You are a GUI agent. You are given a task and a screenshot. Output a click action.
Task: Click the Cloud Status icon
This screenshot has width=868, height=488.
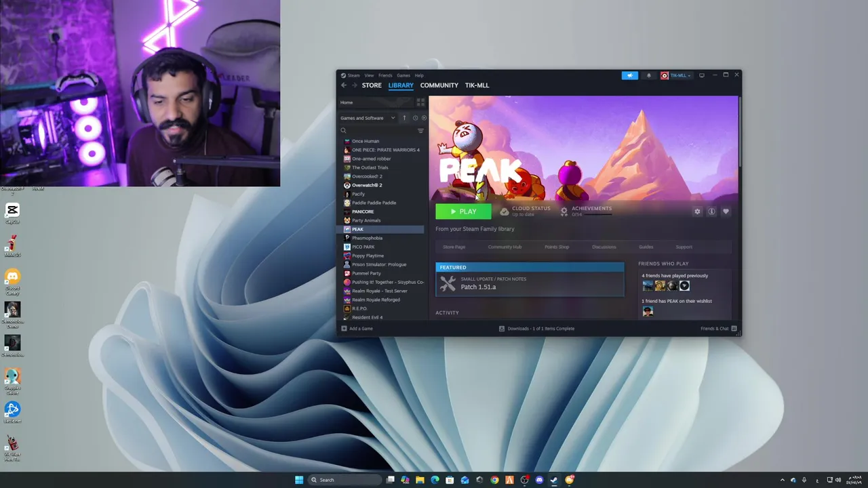tap(504, 211)
